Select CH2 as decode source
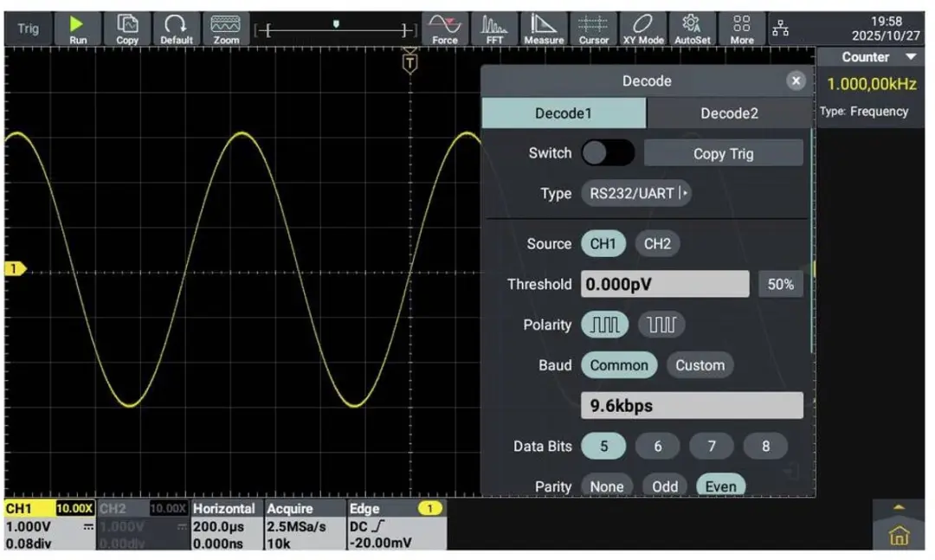This screenshot has width=935, height=560. pyautogui.click(x=657, y=243)
